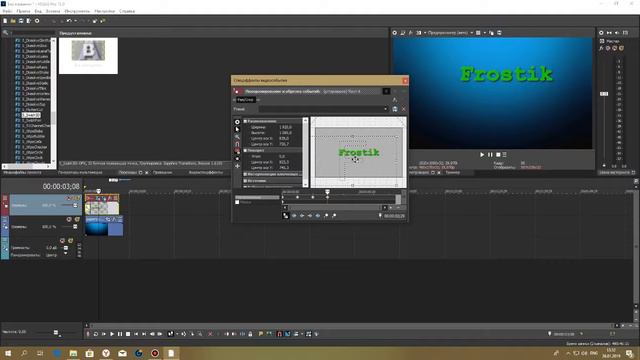Toggle Enable snapping magnet icon in Pan/Crop
The width and height of the screenshot is (640, 360).
[237, 144]
